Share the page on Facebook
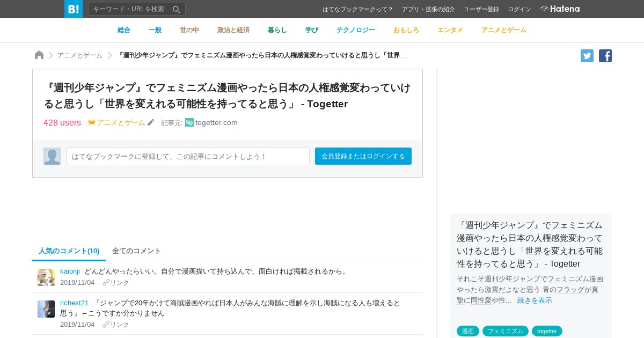644x338 pixels. pyautogui.click(x=605, y=56)
